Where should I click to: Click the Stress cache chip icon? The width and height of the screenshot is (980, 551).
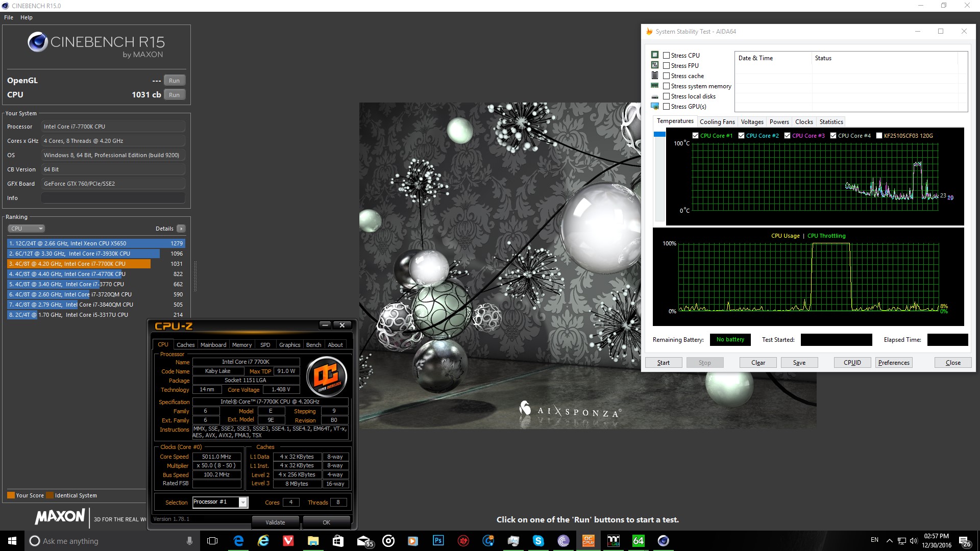coord(655,75)
